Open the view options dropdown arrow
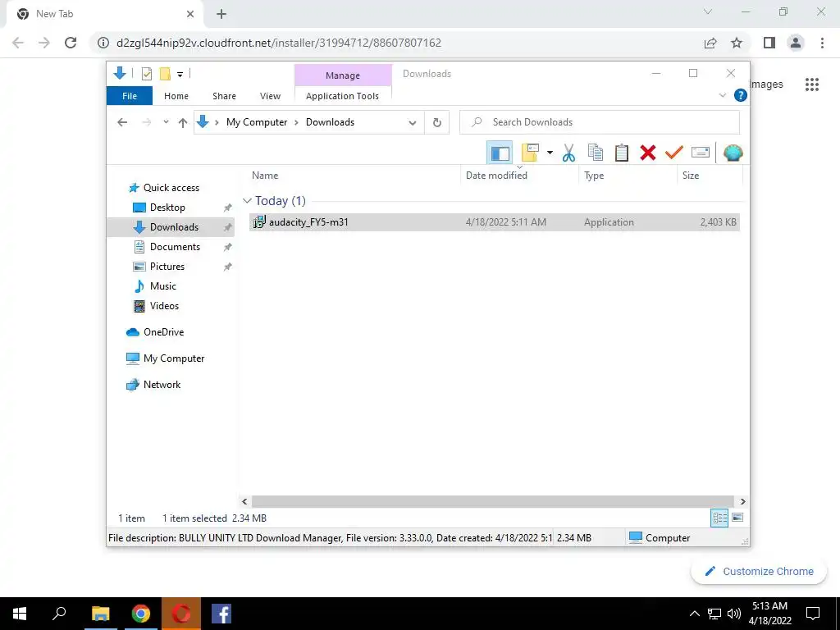The image size is (840, 630). [550, 153]
